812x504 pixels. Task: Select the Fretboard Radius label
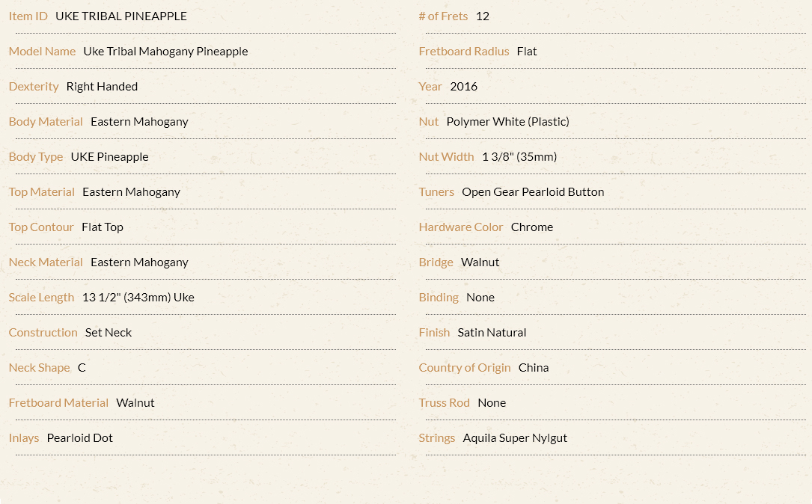464,52
